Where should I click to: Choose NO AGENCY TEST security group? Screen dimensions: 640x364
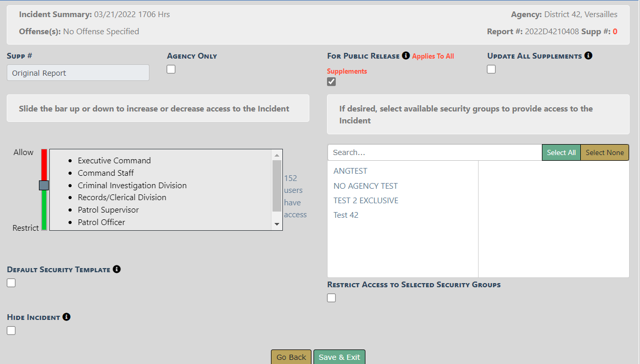365,186
